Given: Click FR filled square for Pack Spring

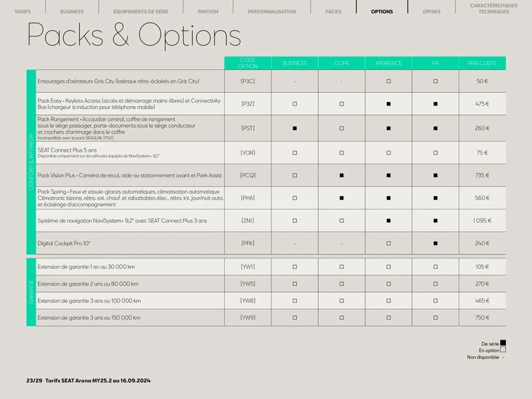Looking at the screenshot, I should click(436, 198).
